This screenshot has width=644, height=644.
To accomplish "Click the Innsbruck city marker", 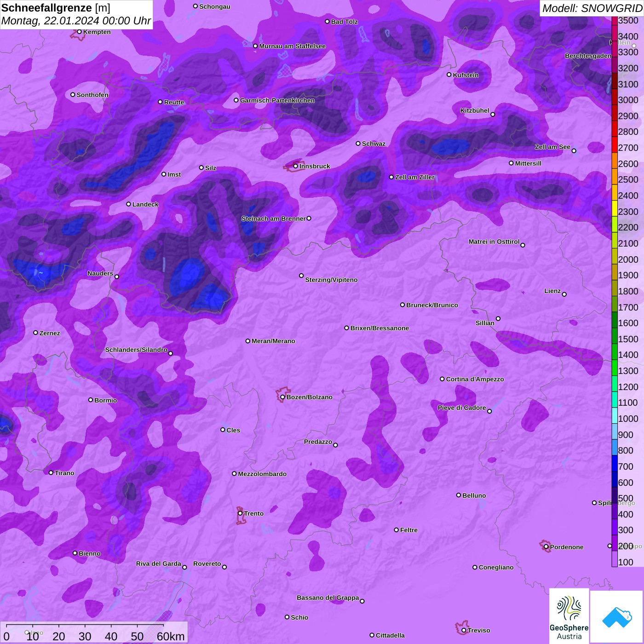I will coord(295,166).
